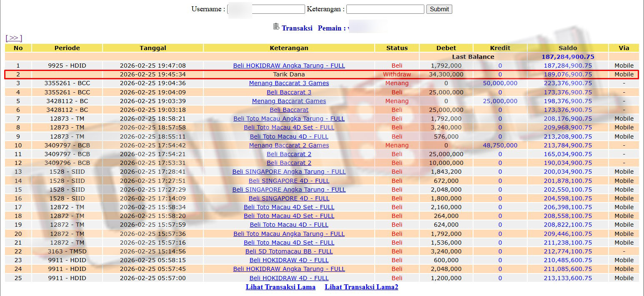Open Menang Baccarat 2 Games entry
This screenshot has width=644, height=296.
(289, 145)
